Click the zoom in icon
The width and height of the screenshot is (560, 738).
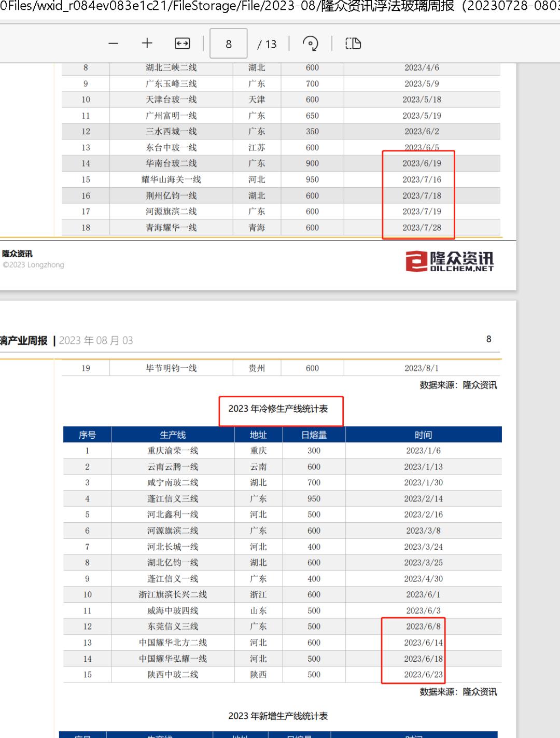point(147,44)
